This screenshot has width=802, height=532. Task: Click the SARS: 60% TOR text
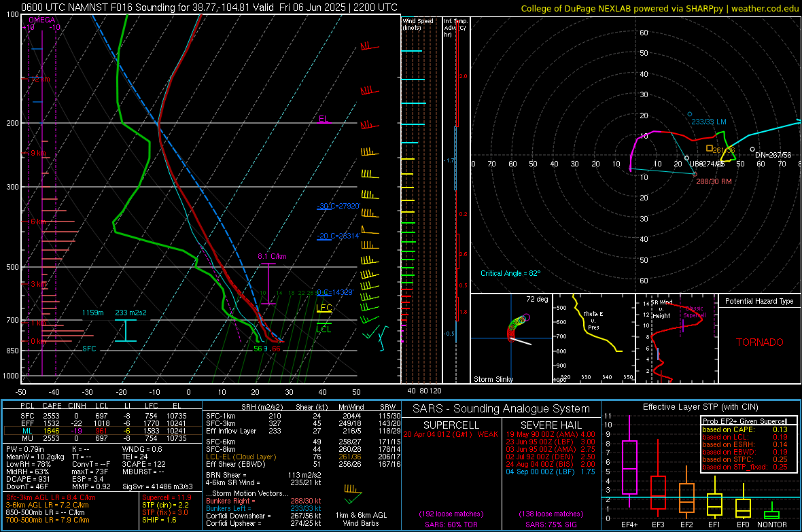click(x=451, y=525)
